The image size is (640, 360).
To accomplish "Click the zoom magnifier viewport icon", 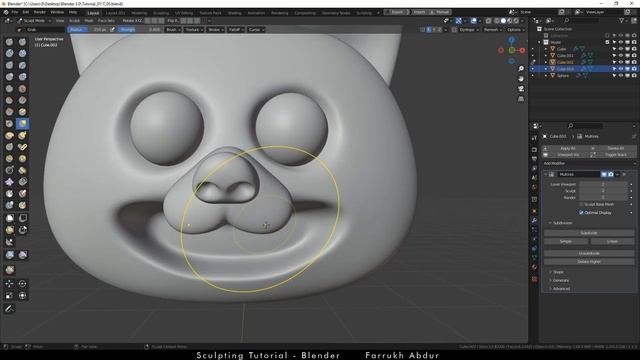I will tap(521, 69).
